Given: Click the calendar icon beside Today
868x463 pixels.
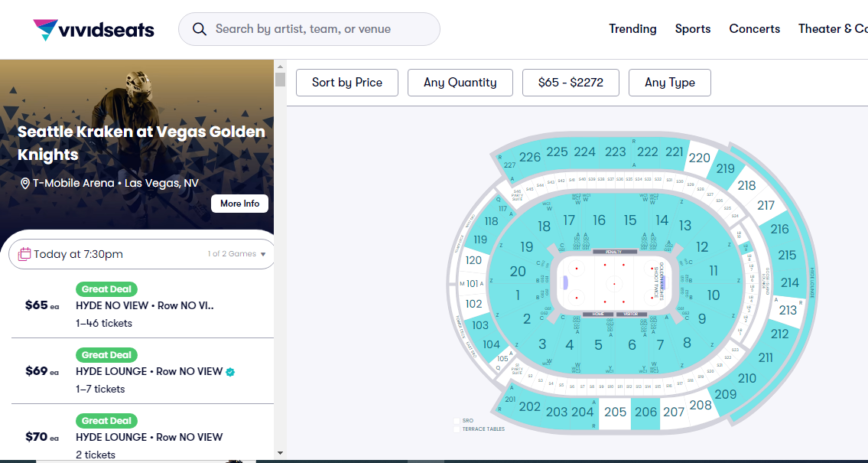Looking at the screenshot, I should (24, 254).
